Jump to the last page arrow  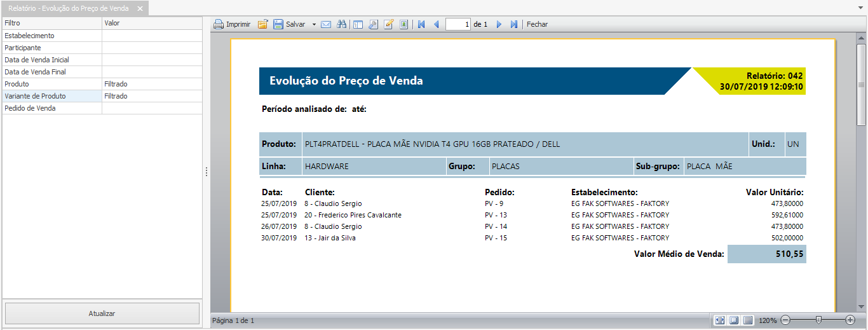(x=514, y=24)
